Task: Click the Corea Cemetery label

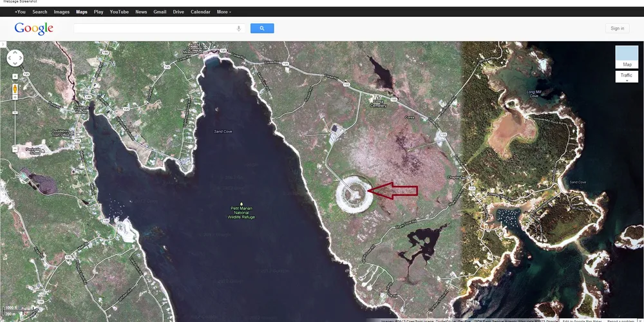Action: click(378, 104)
